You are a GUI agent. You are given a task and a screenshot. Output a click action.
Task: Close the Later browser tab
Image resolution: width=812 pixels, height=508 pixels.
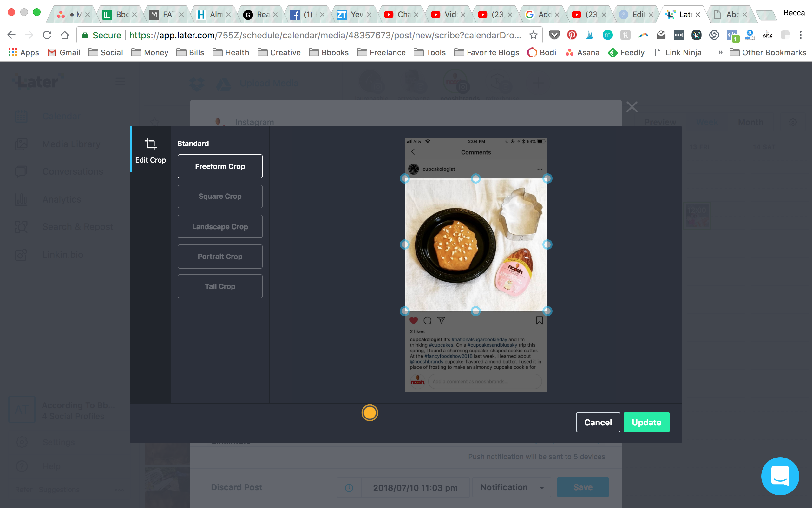coord(697,15)
